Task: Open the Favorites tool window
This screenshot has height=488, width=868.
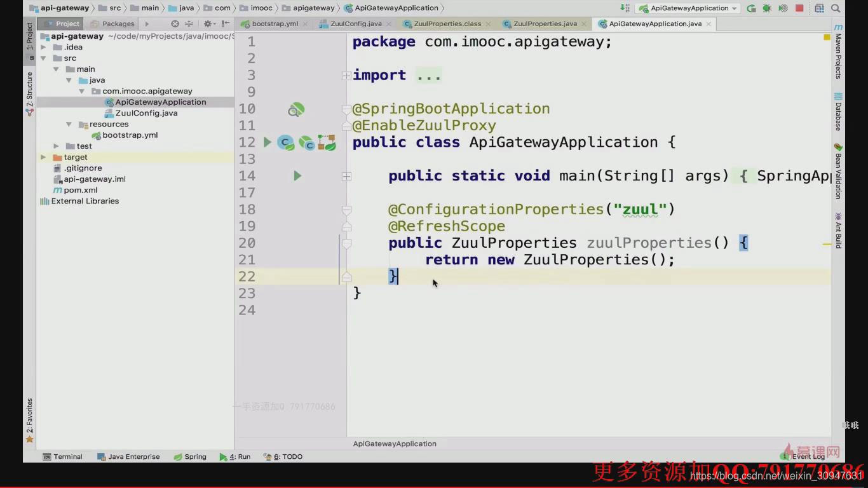Action: pos(29,420)
